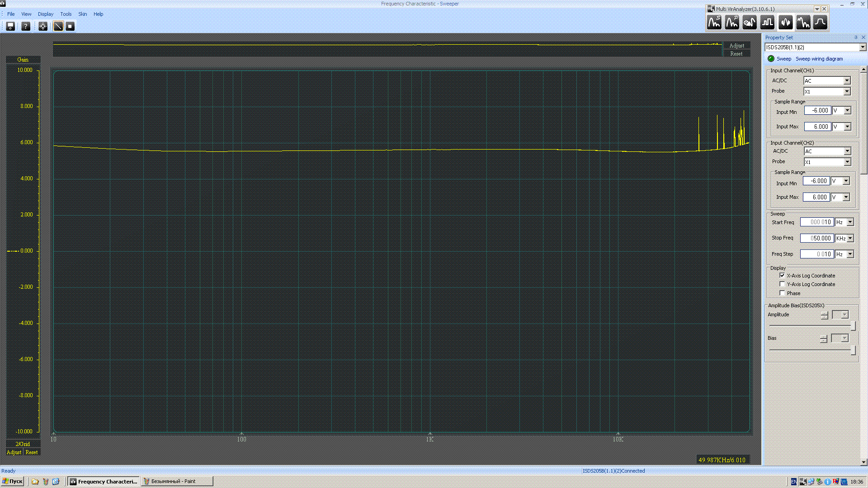Click the inward-arrows auto-fit icon

pyautogui.click(x=43, y=26)
